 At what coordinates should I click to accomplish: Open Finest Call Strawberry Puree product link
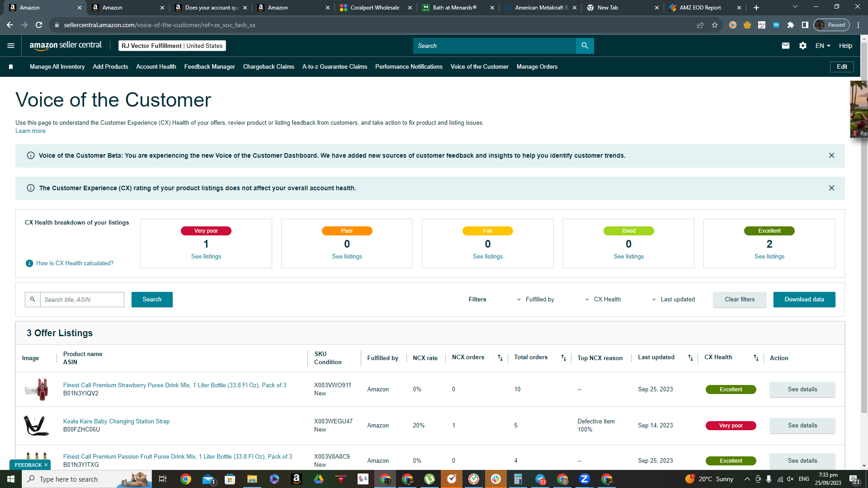(175, 385)
